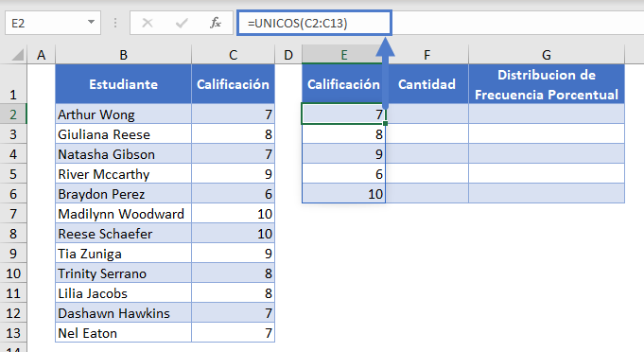Select column G header
Screen dimensions: 644x352
click(x=547, y=55)
